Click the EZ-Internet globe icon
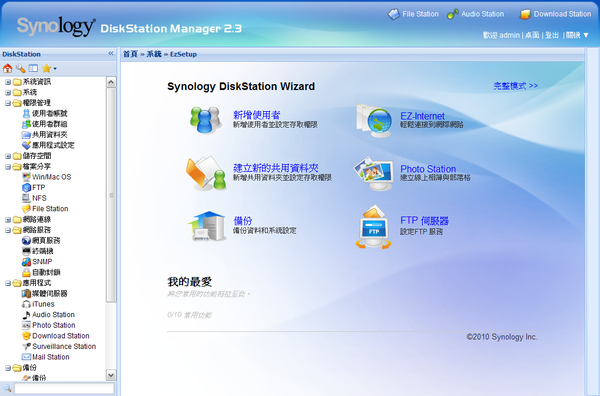The height and width of the screenshot is (396, 600). pos(374,120)
